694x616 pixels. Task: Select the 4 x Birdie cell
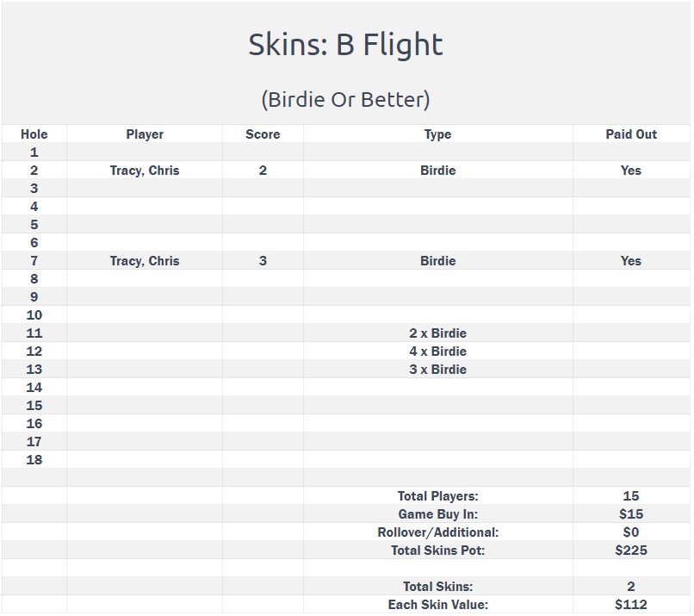(437, 352)
